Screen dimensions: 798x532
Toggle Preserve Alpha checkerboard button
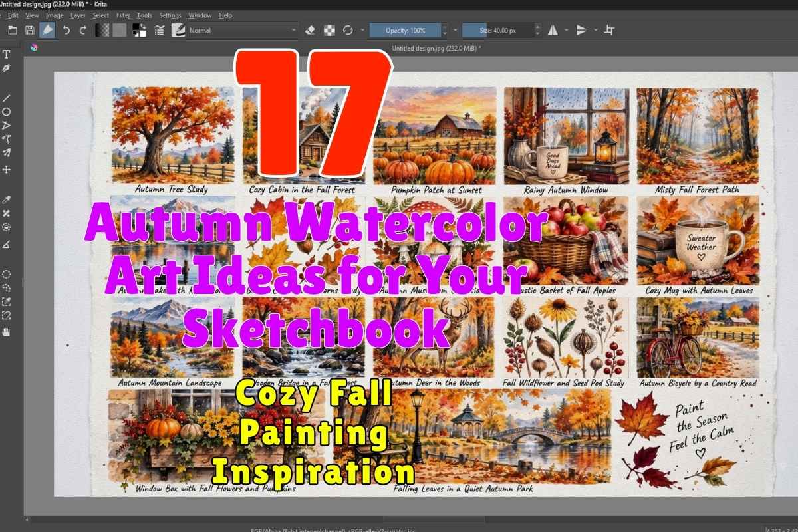tap(329, 30)
